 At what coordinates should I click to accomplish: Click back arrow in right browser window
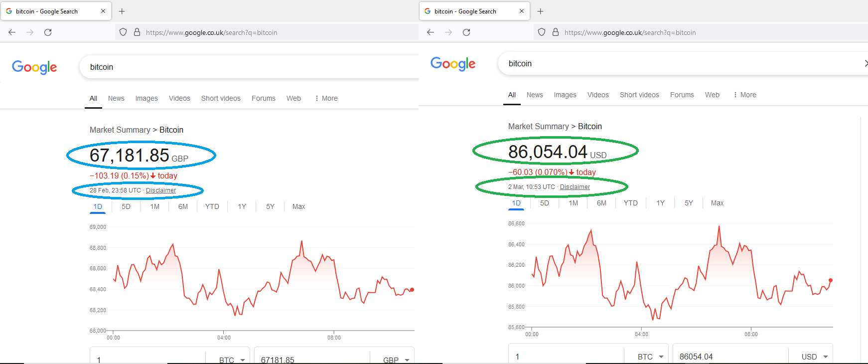coord(431,32)
